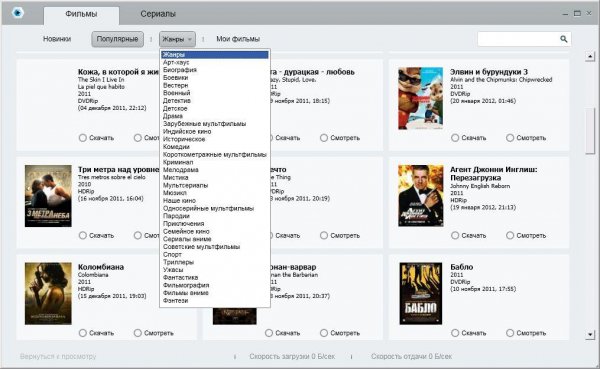600x369 pixels.
Task: Select Смотреть radio for Бабло
Action: tap(510, 333)
